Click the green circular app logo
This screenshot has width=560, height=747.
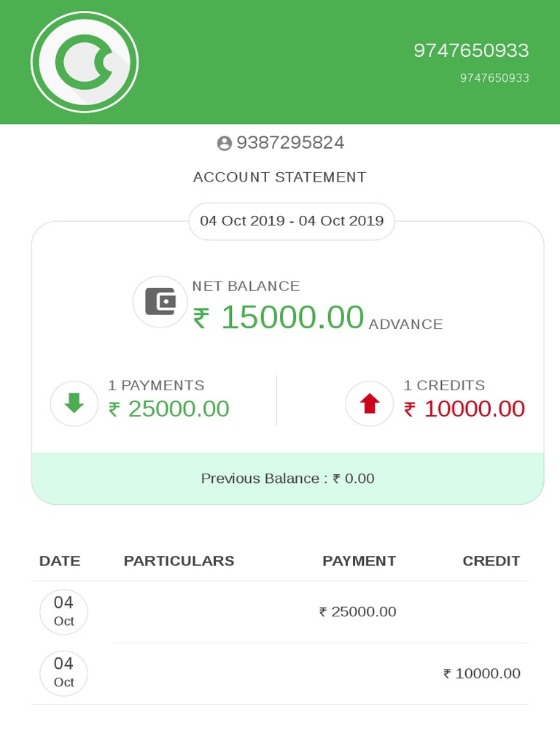pos(85,62)
